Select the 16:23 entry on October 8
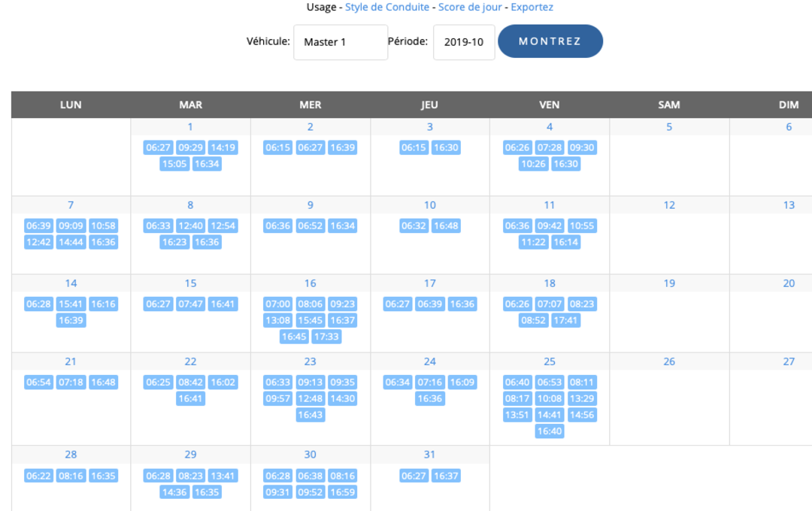812x511 pixels. [174, 242]
